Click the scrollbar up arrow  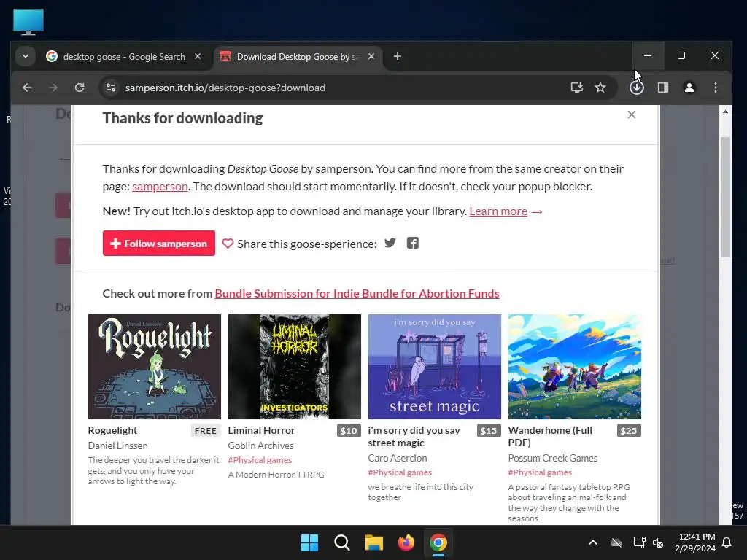[x=725, y=112]
